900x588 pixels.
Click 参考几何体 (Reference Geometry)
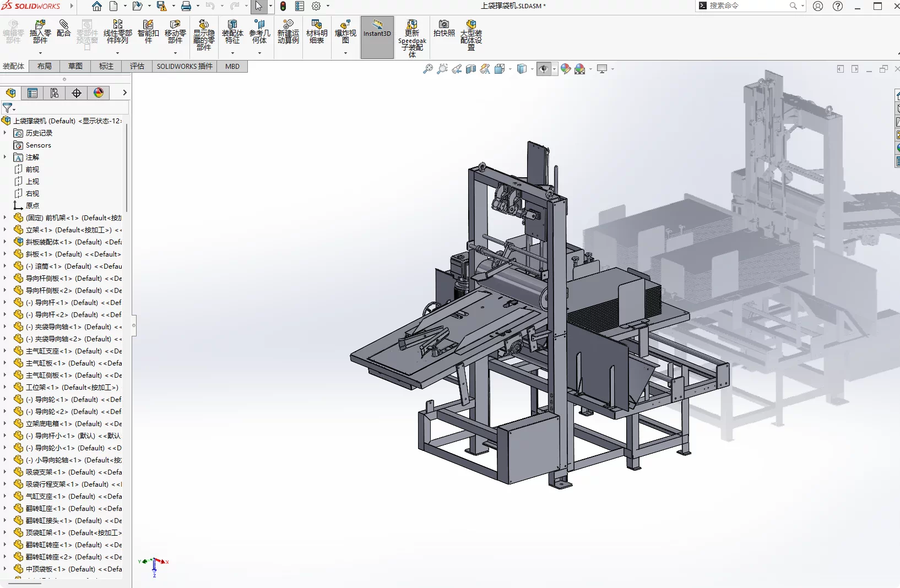coord(259,32)
